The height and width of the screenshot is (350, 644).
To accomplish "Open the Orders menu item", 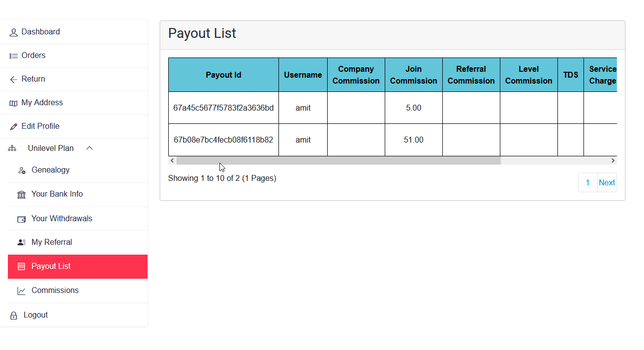I will click(33, 55).
